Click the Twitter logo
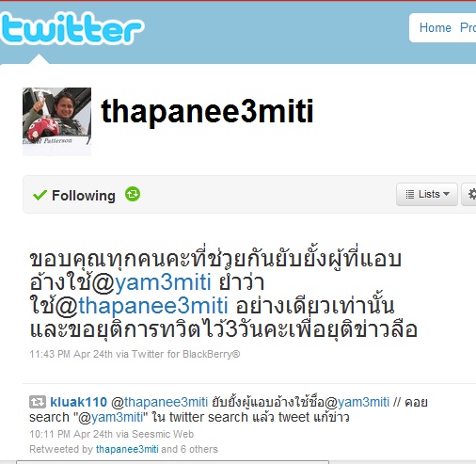The height and width of the screenshot is (464, 476). [x=72, y=27]
